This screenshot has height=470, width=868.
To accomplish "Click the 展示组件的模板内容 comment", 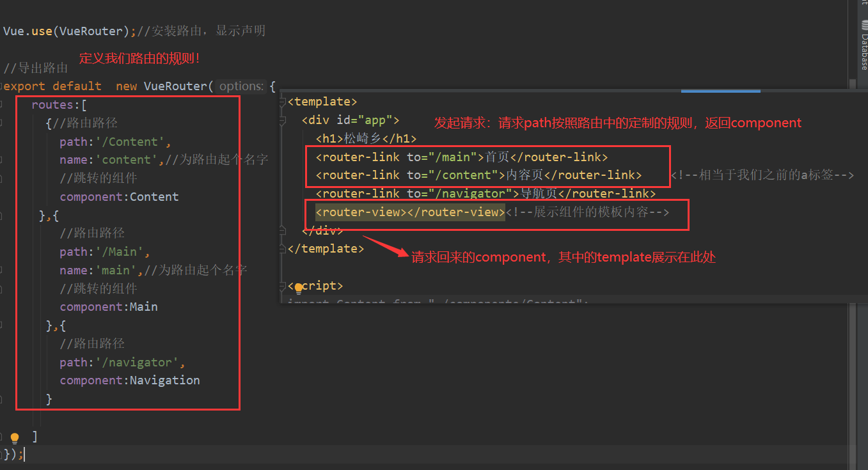I will coord(587,212).
